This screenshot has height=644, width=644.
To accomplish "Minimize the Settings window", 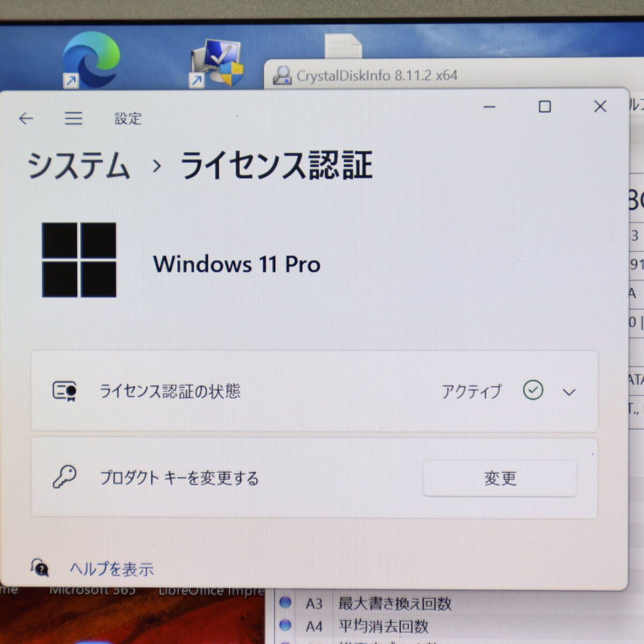I will [489, 107].
